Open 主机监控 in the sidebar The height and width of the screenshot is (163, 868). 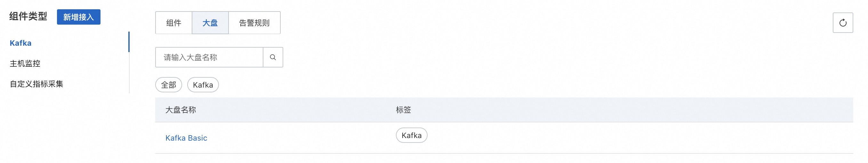[25, 64]
